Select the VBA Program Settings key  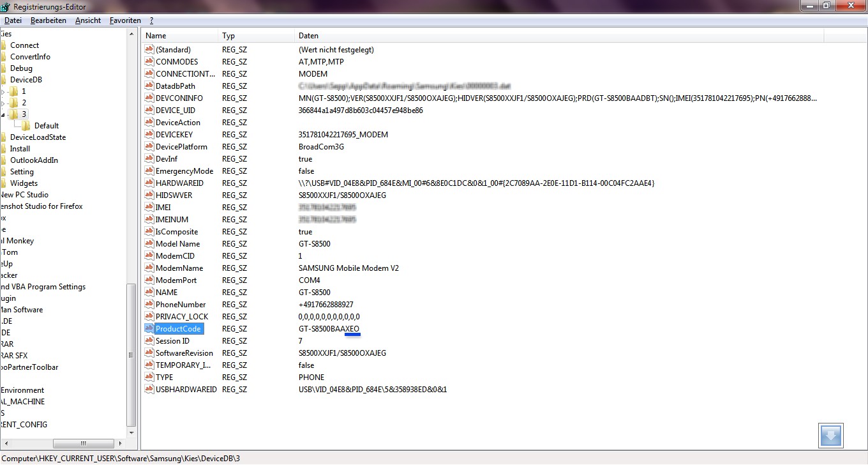(x=43, y=287)
